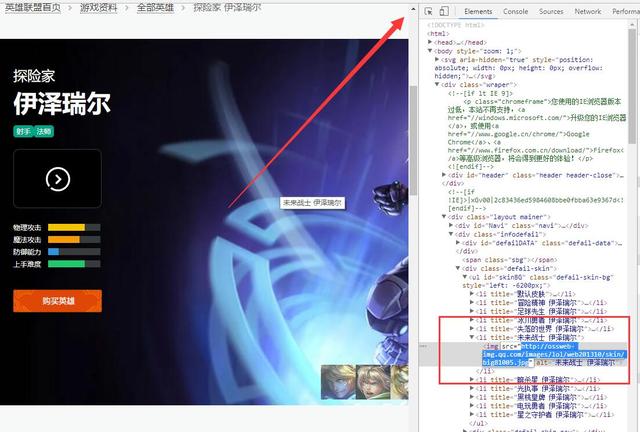Expand the li 失落的世界 伊泽瑞尔 node
Image resolution: width=640 pixels, height=432 pixels.
tap(472, 329)
